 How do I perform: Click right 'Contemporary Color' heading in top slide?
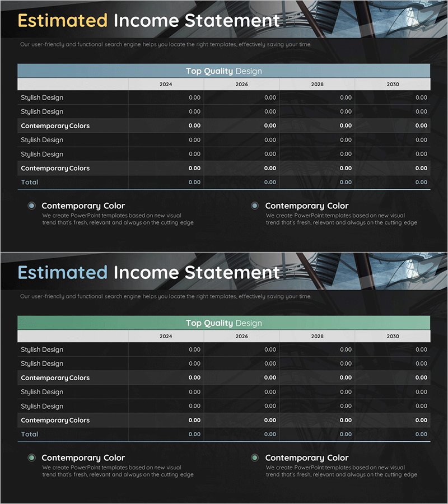pyautogui.click(x=306, y=206)
